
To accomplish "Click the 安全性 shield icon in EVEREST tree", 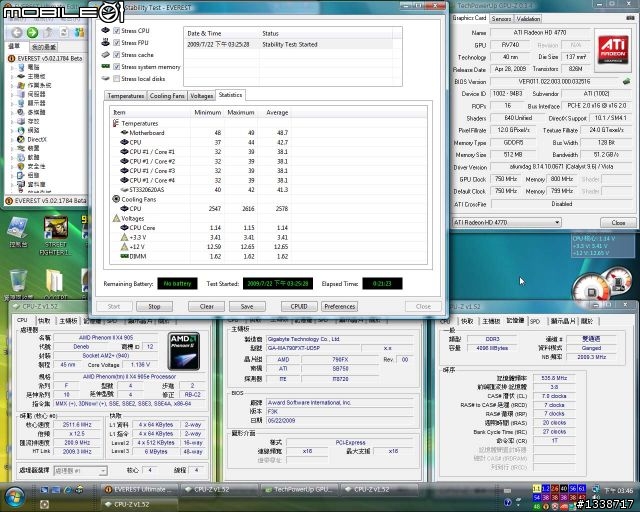I will click(x=21, y=166).
